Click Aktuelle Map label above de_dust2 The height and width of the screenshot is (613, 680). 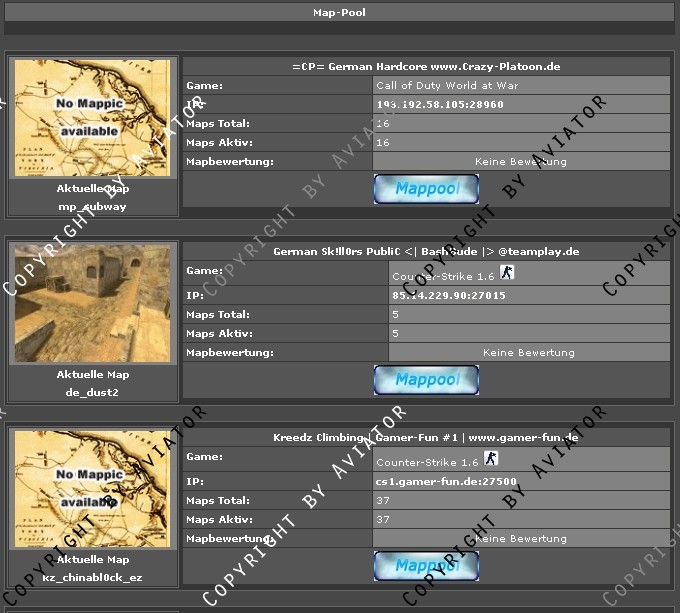click(x=93, y=375)
